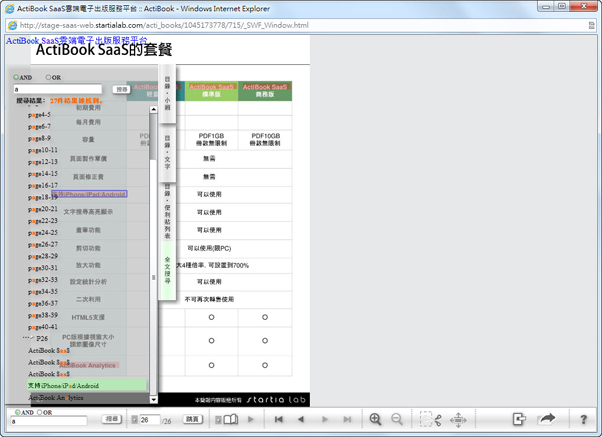Click the exit icon in bottom toolbar
602x437 pixels.
point(519,419)
